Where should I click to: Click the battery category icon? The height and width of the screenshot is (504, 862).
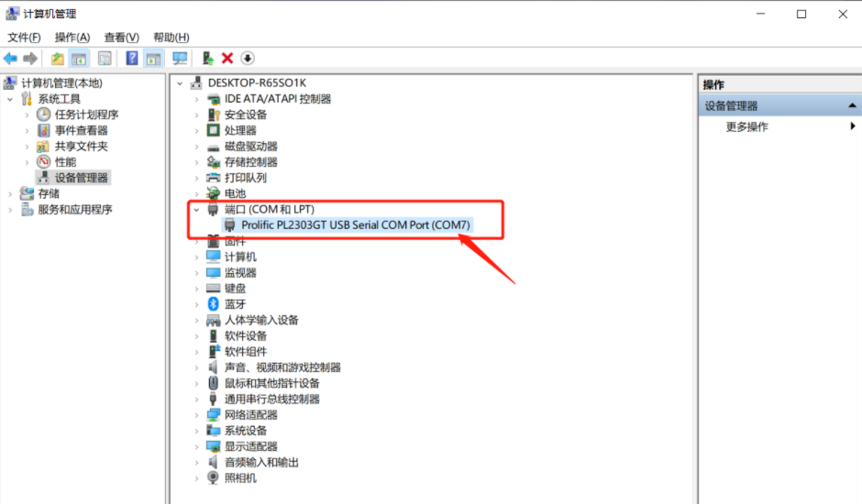point(214,193)
